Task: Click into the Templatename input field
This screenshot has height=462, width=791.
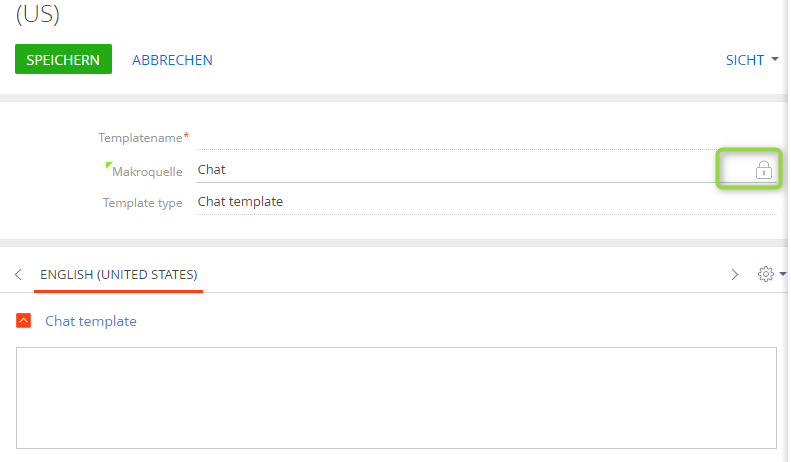Action: click(486, 138)
